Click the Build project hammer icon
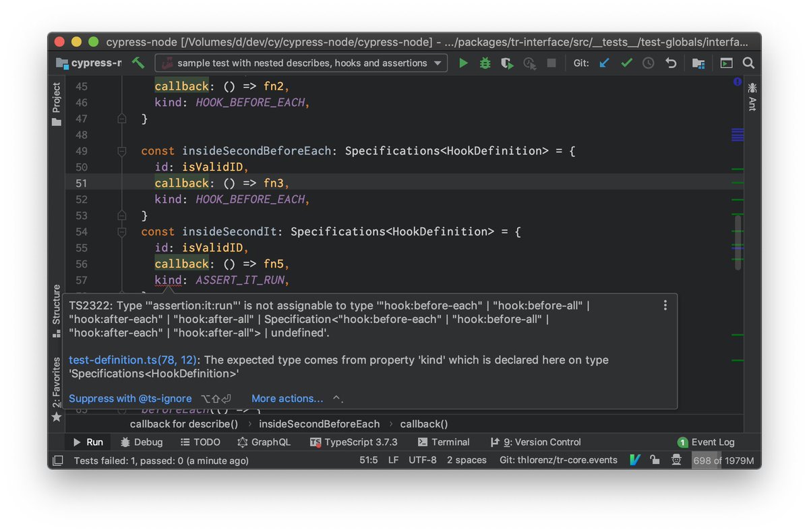Image resolution: width=809 pixels, height=532 pixels. pos(138,63)
